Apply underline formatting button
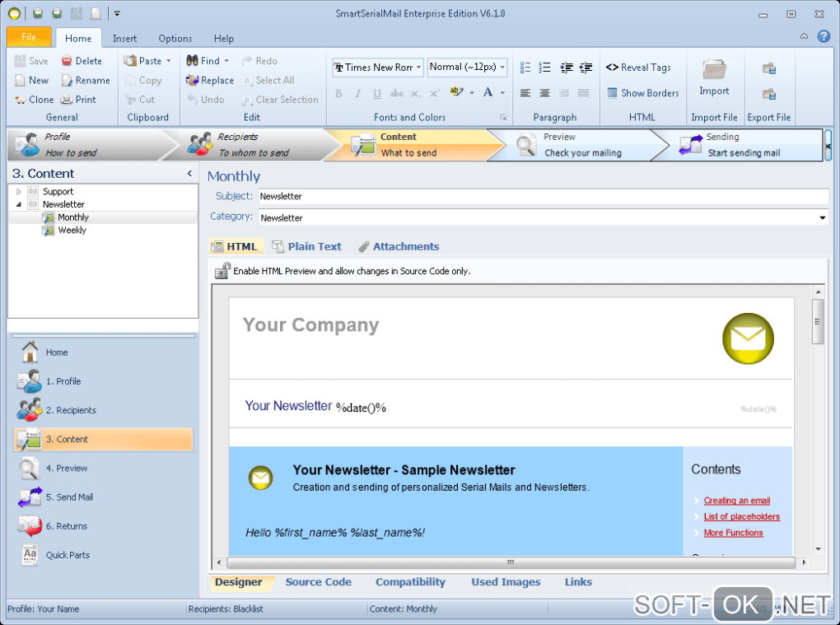This screenshot has height=625, width=840. click(377, 93)
